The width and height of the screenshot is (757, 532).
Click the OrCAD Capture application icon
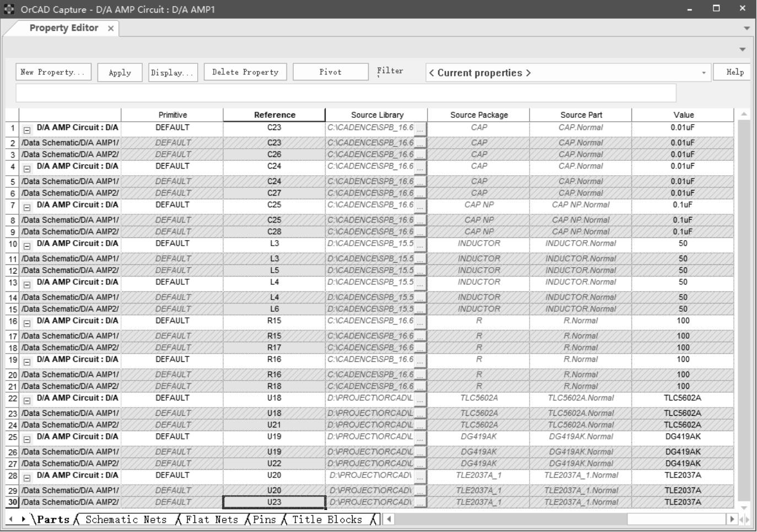(9, 9)
